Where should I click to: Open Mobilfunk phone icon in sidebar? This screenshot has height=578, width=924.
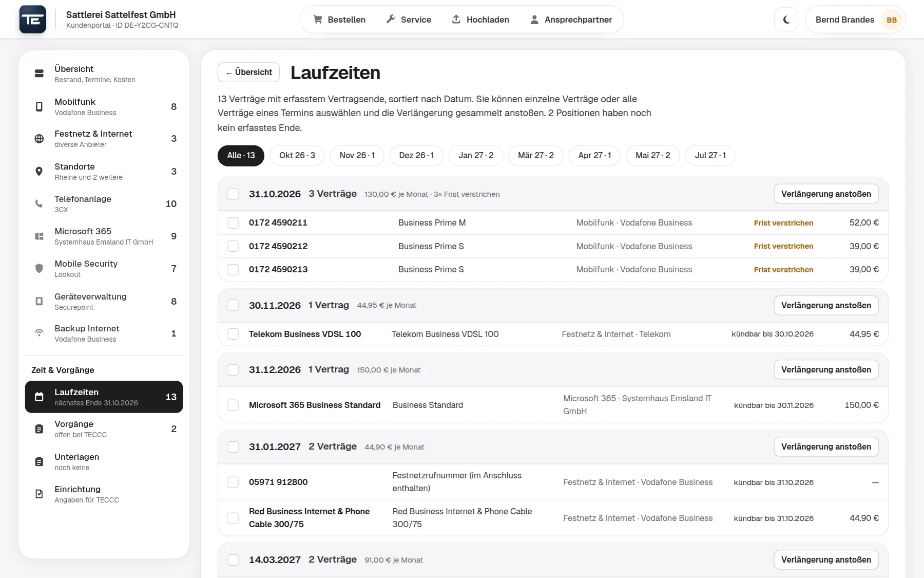[39, 107]
